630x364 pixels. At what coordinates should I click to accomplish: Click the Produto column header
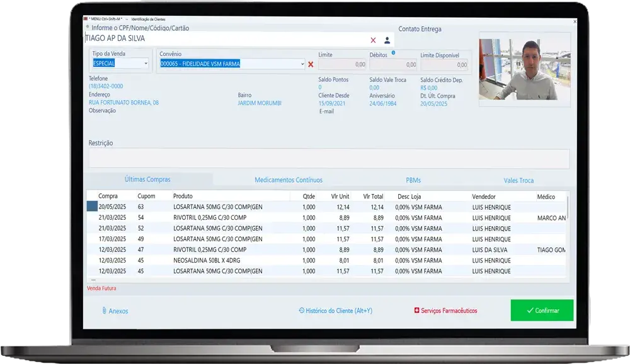pyautogui.click(x=183, y=196)
